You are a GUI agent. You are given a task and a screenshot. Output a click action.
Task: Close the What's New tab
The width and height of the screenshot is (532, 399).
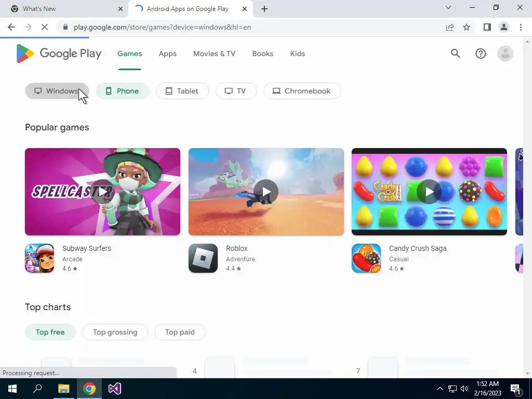(120, 9)
